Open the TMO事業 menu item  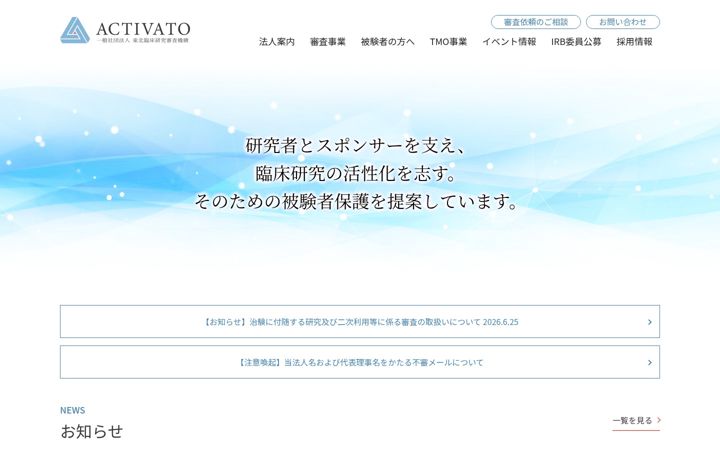point(448,42)
